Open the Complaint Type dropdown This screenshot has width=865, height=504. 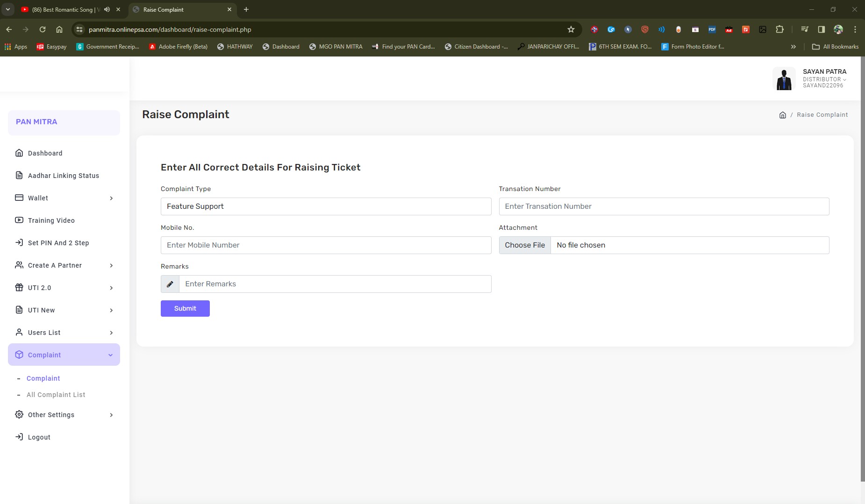click(326, 206)
